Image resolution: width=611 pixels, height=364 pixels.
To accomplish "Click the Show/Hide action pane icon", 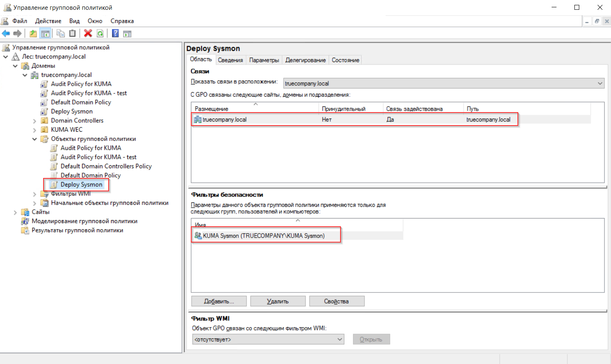I will [x=127, y=34].
